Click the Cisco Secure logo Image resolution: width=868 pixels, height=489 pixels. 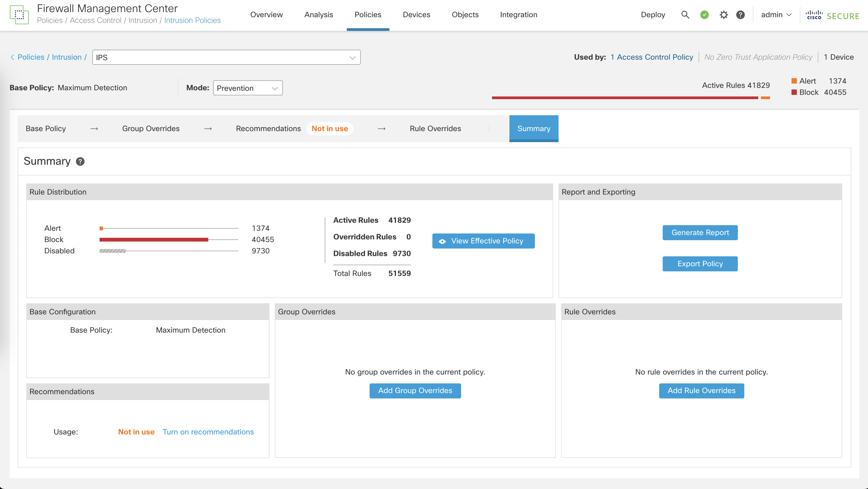pyautogui.click(x=833, y=16)
